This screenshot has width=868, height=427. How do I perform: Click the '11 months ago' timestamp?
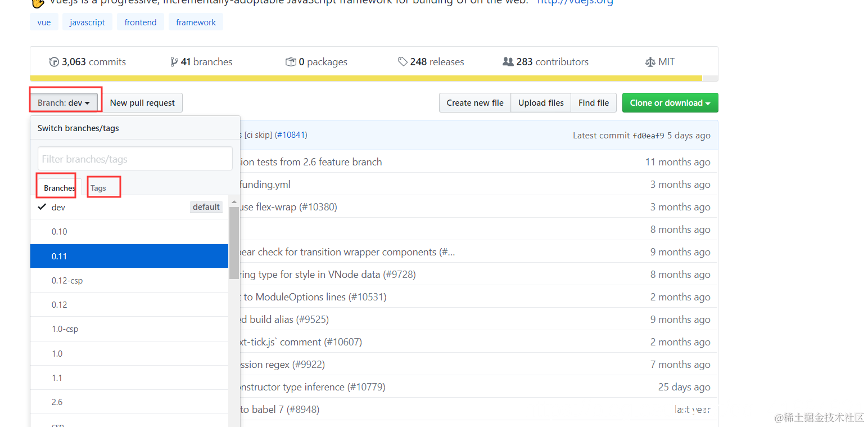(x=677, y=162)
